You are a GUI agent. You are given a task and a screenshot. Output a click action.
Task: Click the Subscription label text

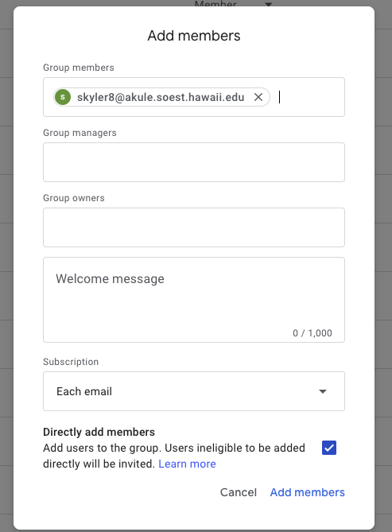click(x=71, y=362)
